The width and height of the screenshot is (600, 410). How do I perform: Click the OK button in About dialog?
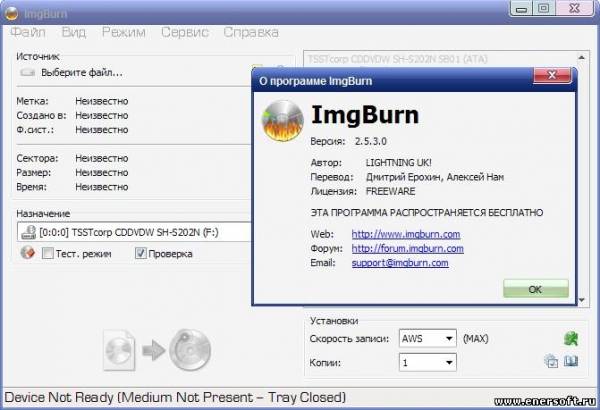pos(535,289)
